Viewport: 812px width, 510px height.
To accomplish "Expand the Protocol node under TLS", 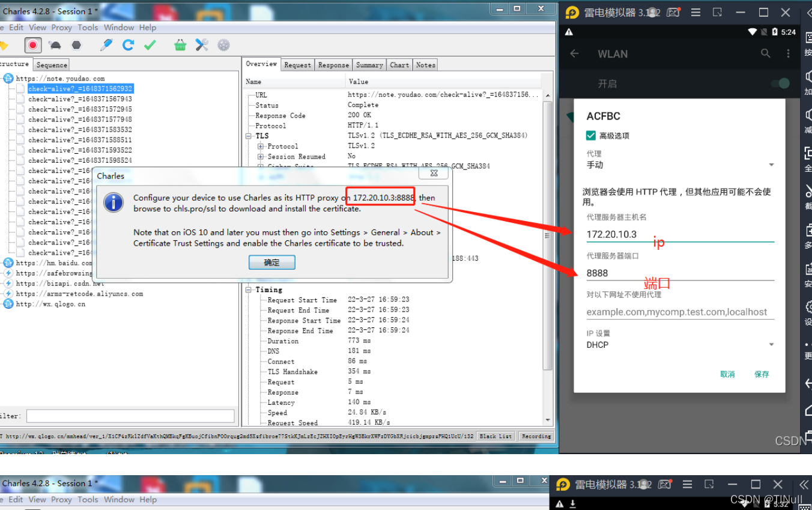I will pyautogui.click(x=261, y=147).
